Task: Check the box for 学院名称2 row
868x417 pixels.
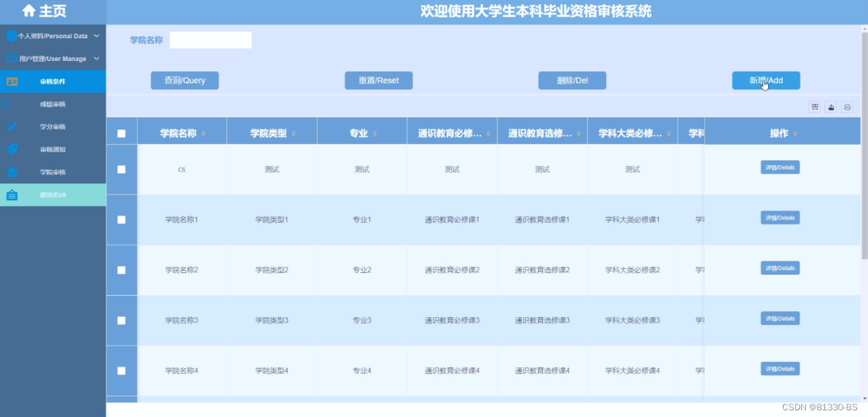Action: pos(121,270)
